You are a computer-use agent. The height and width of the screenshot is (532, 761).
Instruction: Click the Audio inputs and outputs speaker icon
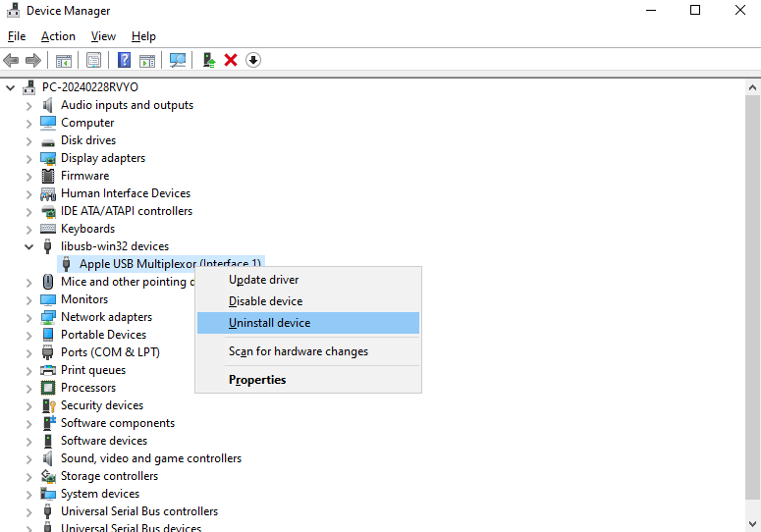[47, 105]
